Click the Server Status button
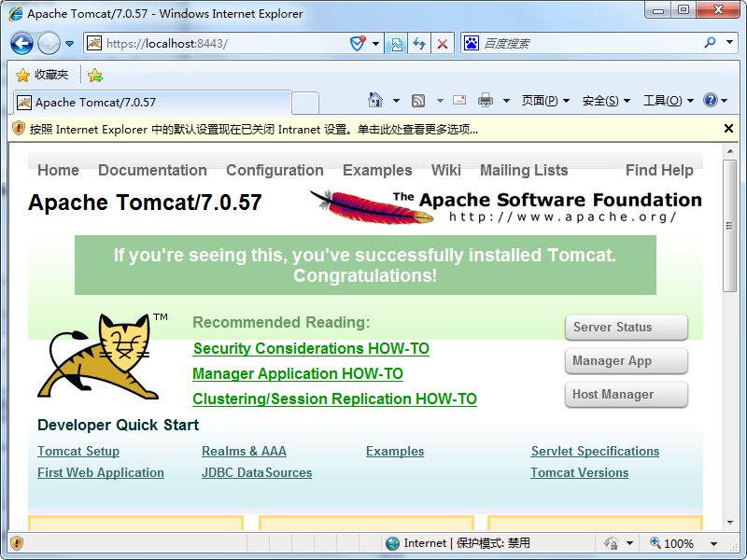The width and height of the screenshot is (747, 560). tap(627, 328)
